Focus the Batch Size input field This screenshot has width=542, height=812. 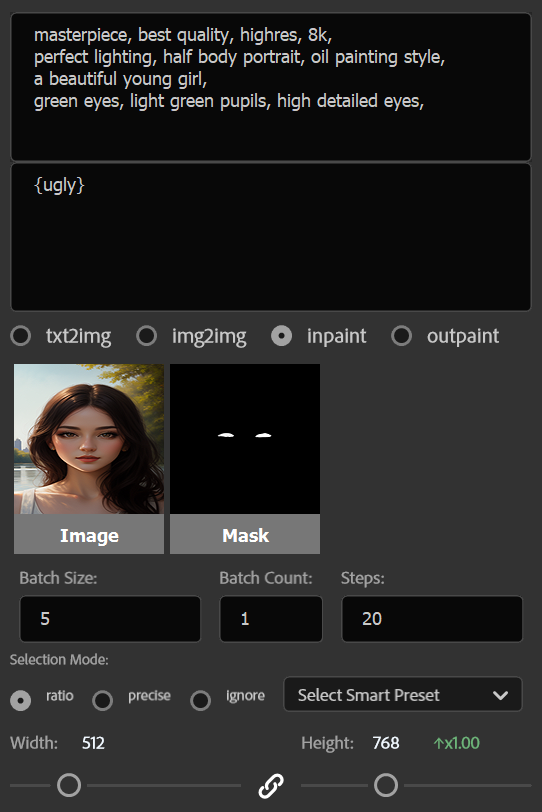point(110,619)
